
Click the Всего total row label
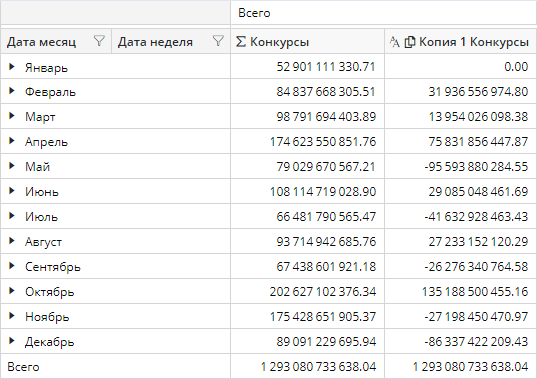[23, 367]
